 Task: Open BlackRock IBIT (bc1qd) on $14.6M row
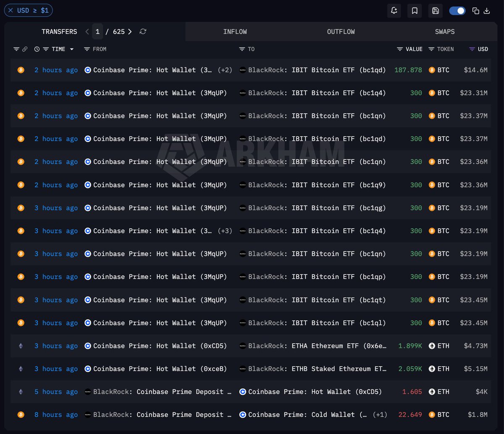317,70
